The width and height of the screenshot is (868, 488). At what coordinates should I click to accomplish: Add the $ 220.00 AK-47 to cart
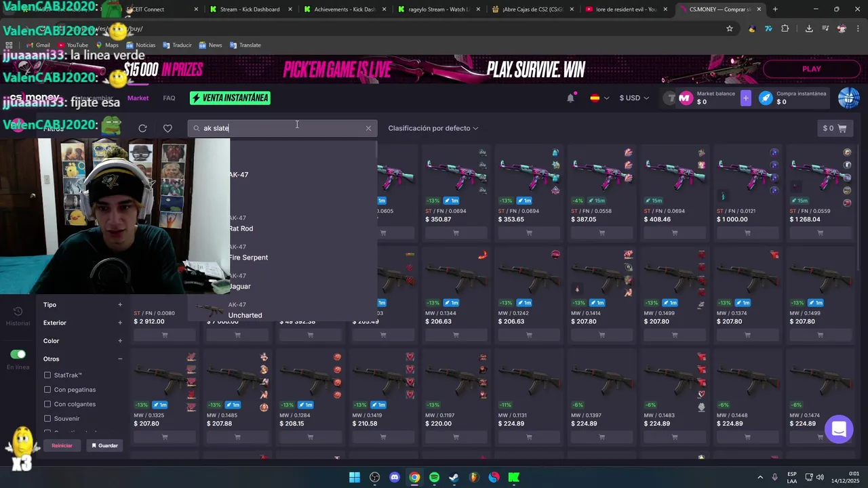click(456, 437)
